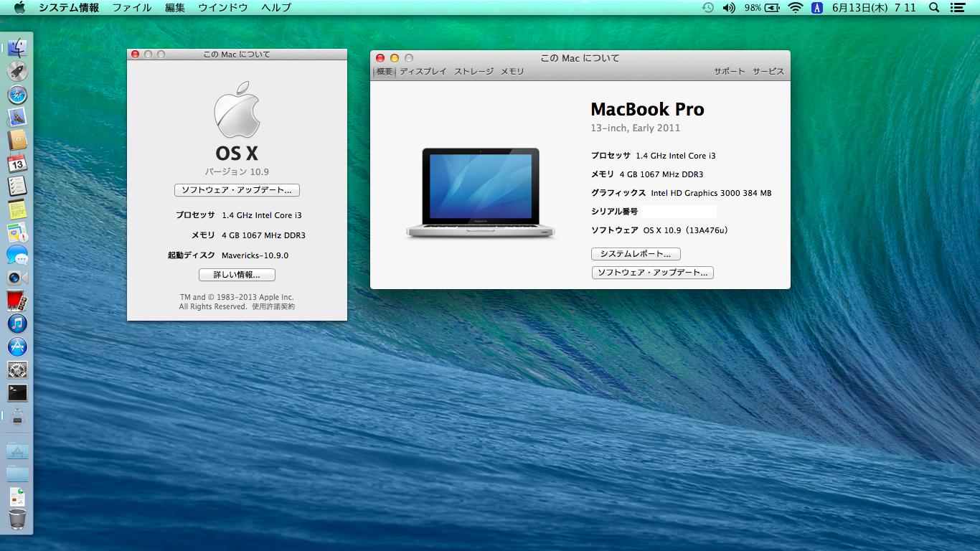The height and width of the screenshot is (551, 980).
Task: Open Notification Center
Action: (957, 7)
